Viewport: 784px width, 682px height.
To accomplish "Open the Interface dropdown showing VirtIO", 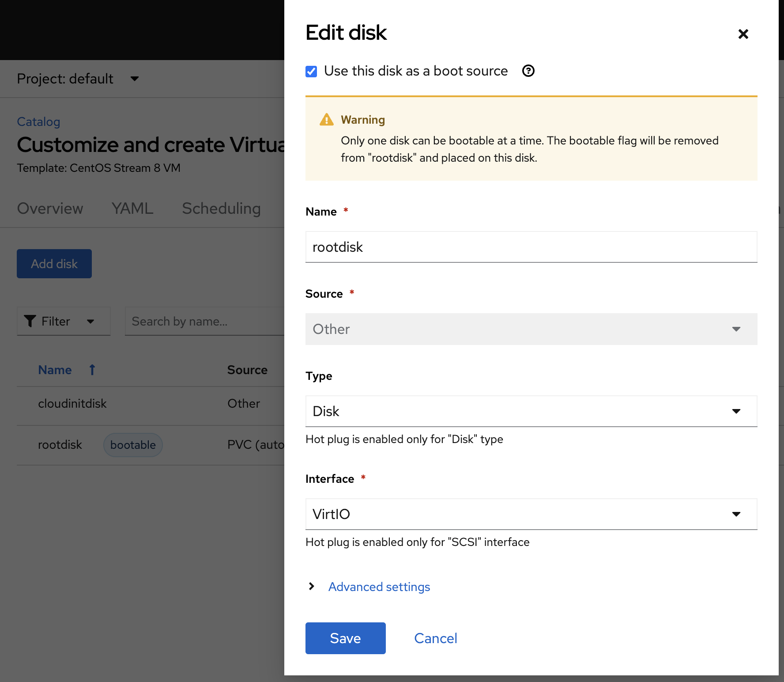I will point(531,514).
